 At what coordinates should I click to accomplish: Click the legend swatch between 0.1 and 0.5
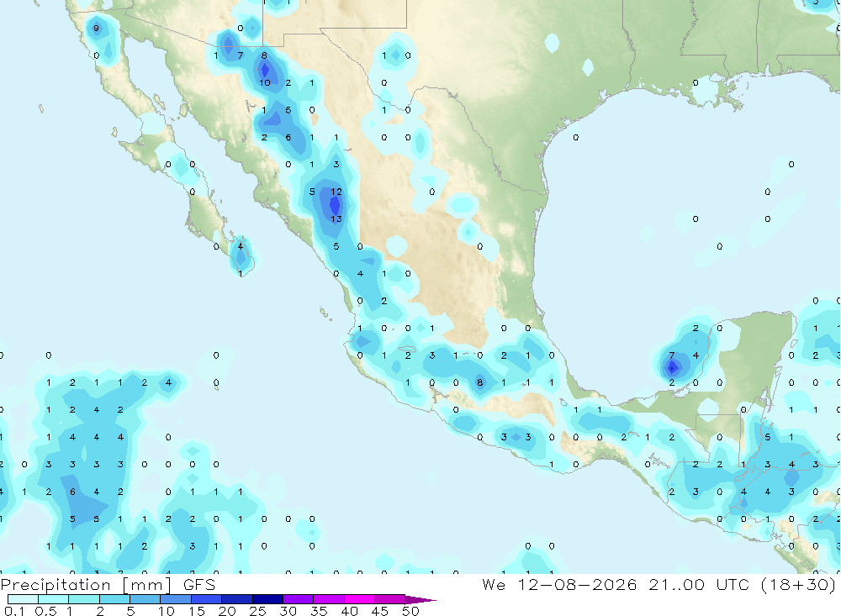tap(23, 599)
